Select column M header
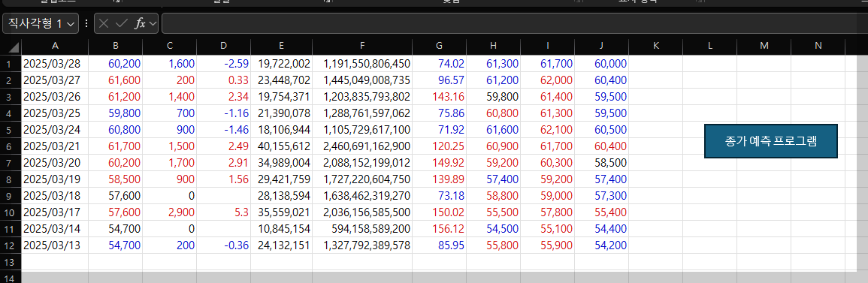This screenshot has height=283, width=868. [764, 46]
